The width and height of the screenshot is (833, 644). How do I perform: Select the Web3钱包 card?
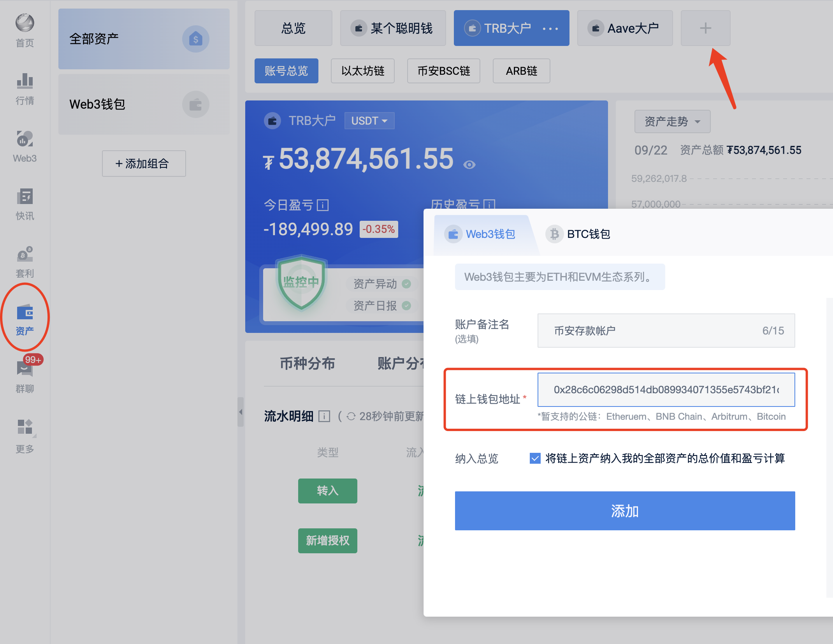[144, 104]
